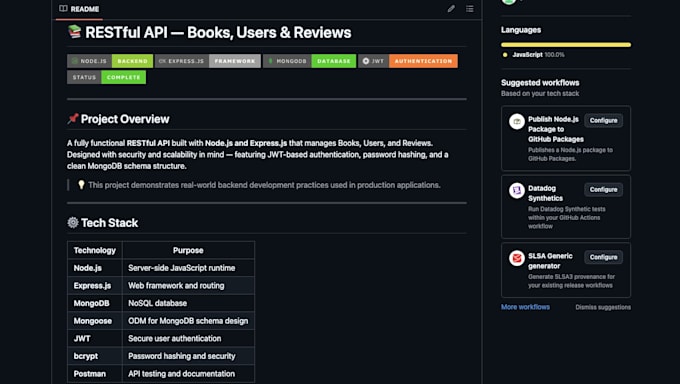
Task: Click the Suggested workflows heading
Action: tap(540, 82)
